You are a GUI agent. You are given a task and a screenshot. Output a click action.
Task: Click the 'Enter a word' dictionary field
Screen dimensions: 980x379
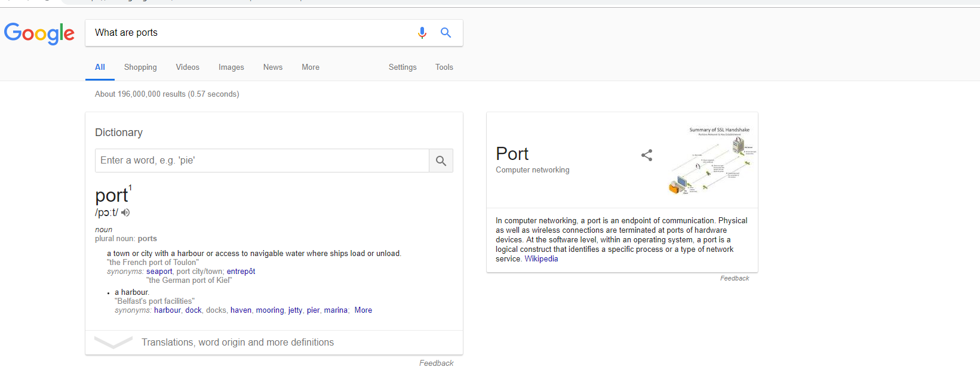(x=262, y=161)
